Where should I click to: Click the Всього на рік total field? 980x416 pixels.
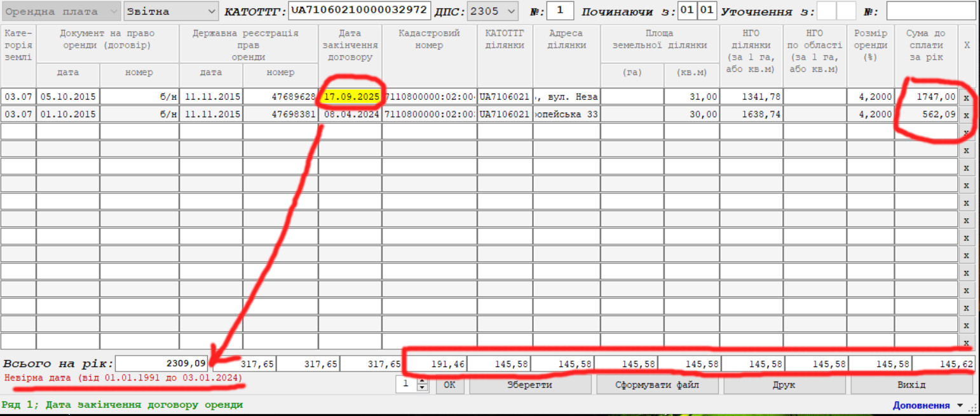(162, 363)
